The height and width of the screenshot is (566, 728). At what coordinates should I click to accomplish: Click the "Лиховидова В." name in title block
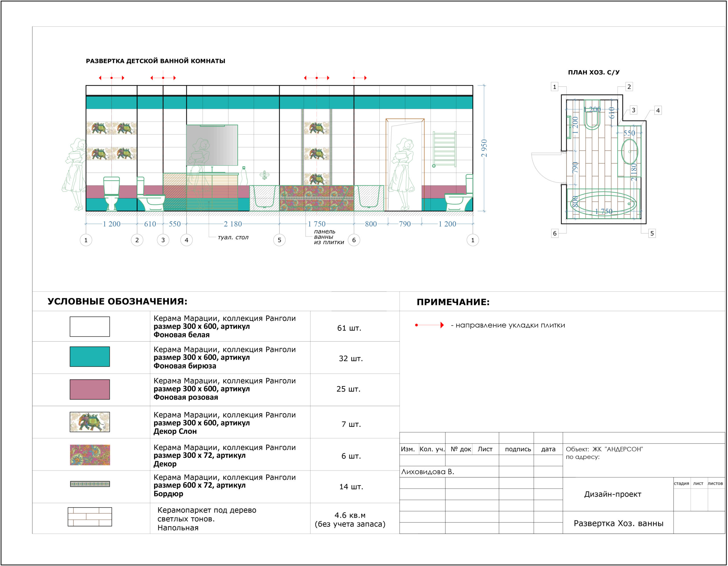[427, 472]
